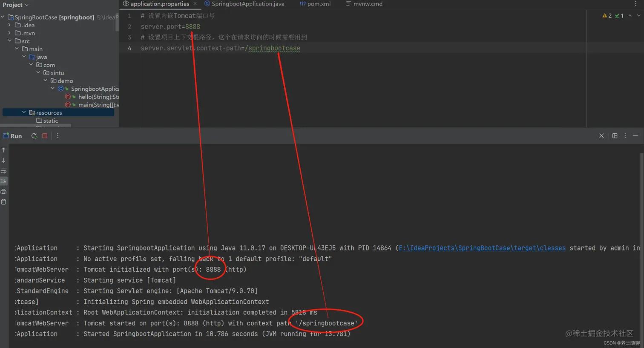Collapse the src folder
This screenshot has height=348, width=644.
10,41
